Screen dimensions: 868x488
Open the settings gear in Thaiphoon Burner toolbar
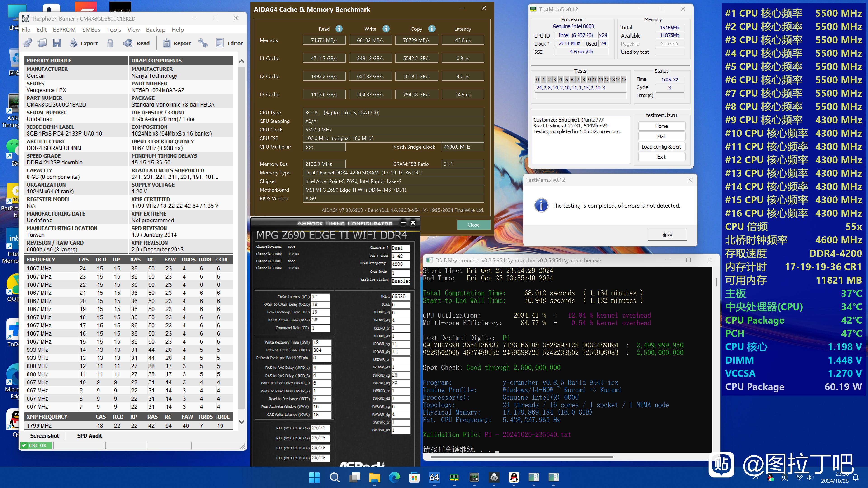28,43
